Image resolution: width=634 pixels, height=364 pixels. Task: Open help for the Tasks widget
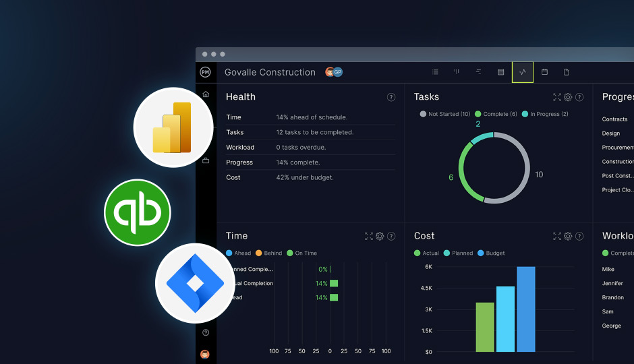pos(579,97)
